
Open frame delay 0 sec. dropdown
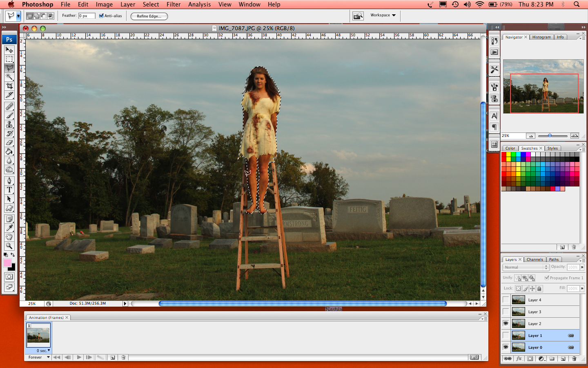click(x=43, y=350)
